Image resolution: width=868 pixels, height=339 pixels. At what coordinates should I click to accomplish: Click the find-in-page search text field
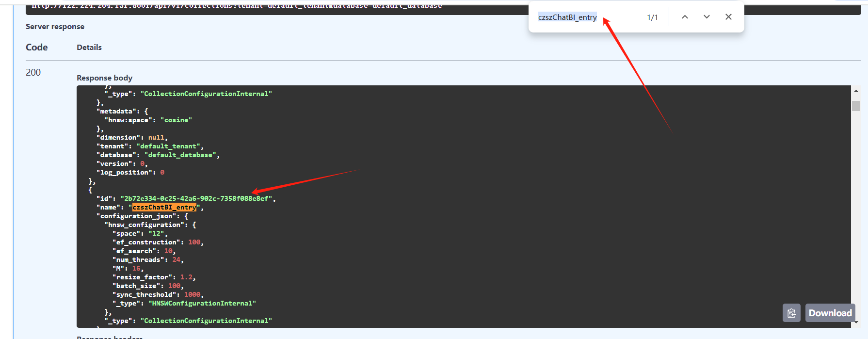click(x=582, y=17)
